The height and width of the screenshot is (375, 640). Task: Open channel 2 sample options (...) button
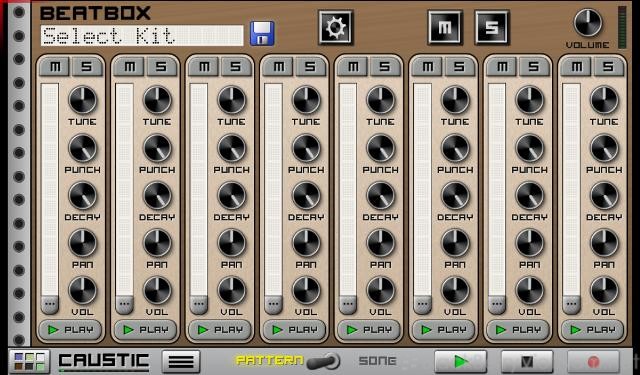pyautogui.click(x=124, y=304)
